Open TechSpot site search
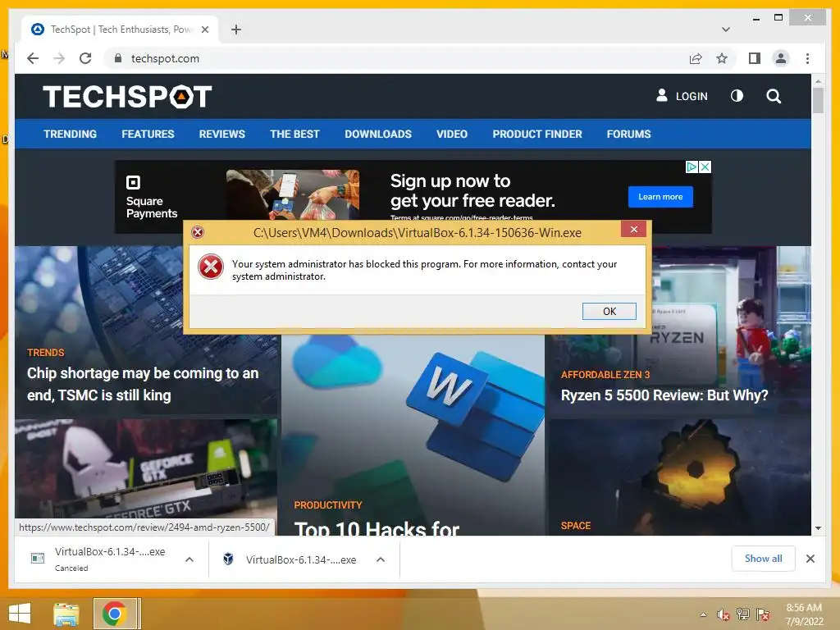The width and height of the screenshot is (840, 630). [774, 97]
